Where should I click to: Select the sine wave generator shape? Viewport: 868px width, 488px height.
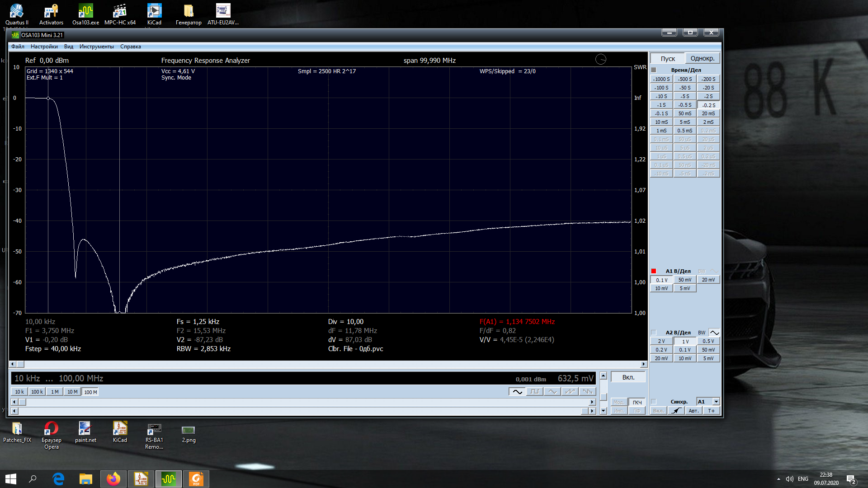click(517, 392)
